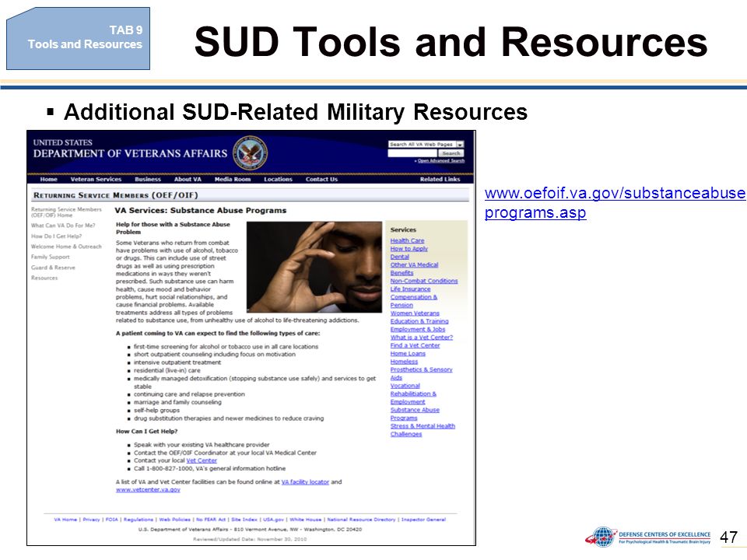Open Life Insurance link
Image resolution: width=747 pixels, height=560 pixels.
(x=410, y=289)
